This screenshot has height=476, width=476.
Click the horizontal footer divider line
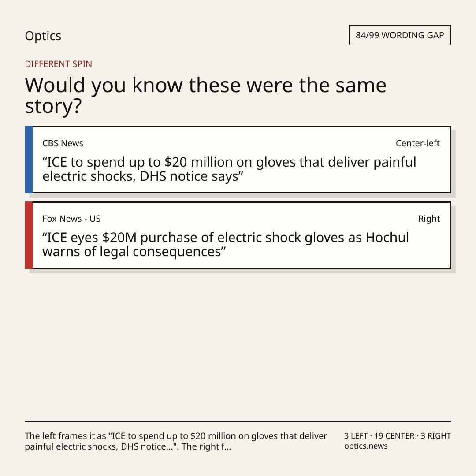[238, 421]
